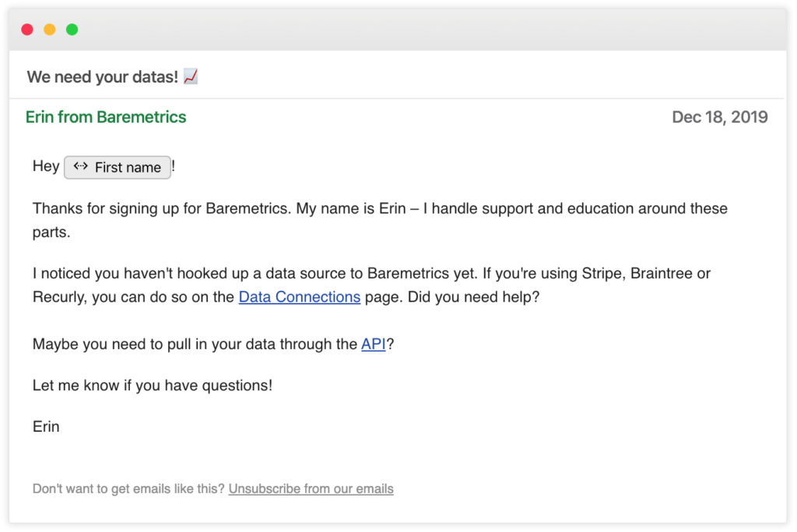The width and height of the screenshot is (797, 532).
Task: Click the Hey greeting word
Action: [46, 166]
